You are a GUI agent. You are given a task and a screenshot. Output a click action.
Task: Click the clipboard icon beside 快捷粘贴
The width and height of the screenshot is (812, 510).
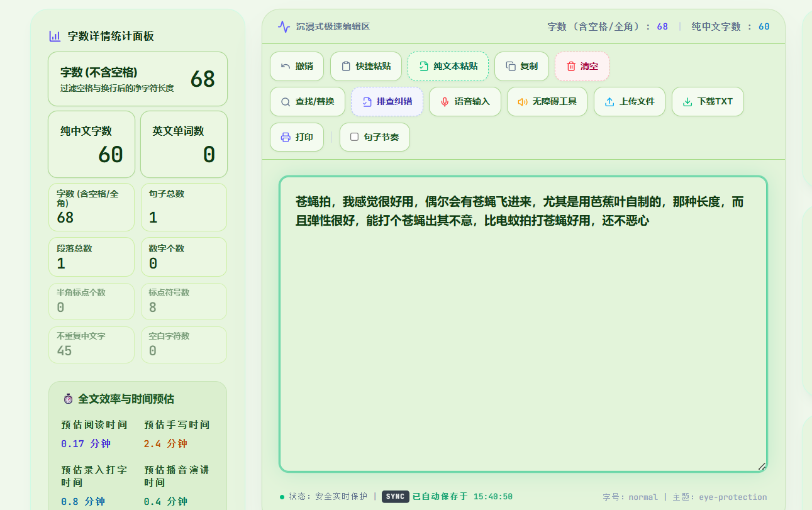click(346, 66)
